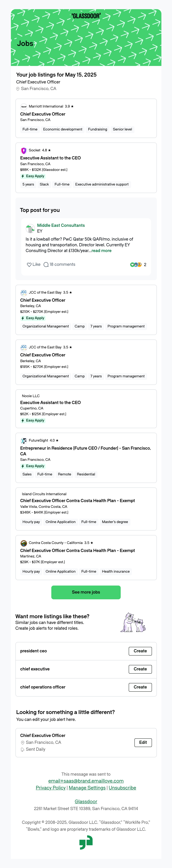This screenshot has width=172, height=868.
Task: Click the Contra Costa County logo
Action: pos(24,543)
